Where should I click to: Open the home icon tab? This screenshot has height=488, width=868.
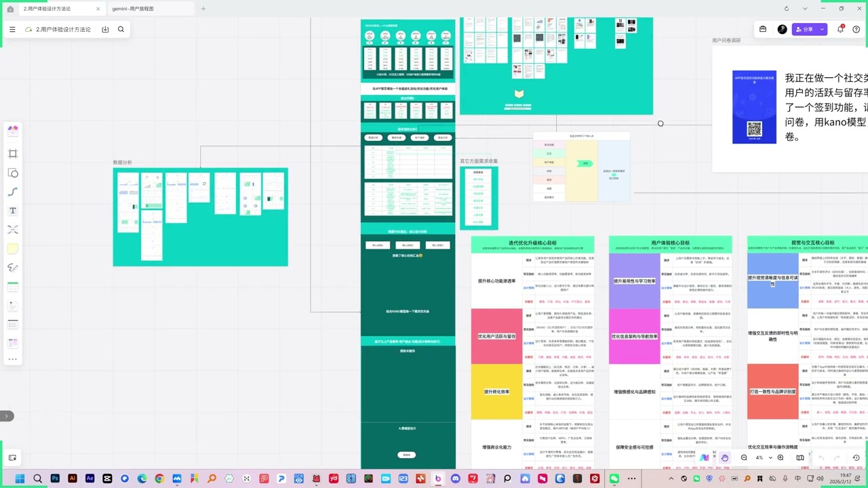pyautogui.click(x=10, y=9)
